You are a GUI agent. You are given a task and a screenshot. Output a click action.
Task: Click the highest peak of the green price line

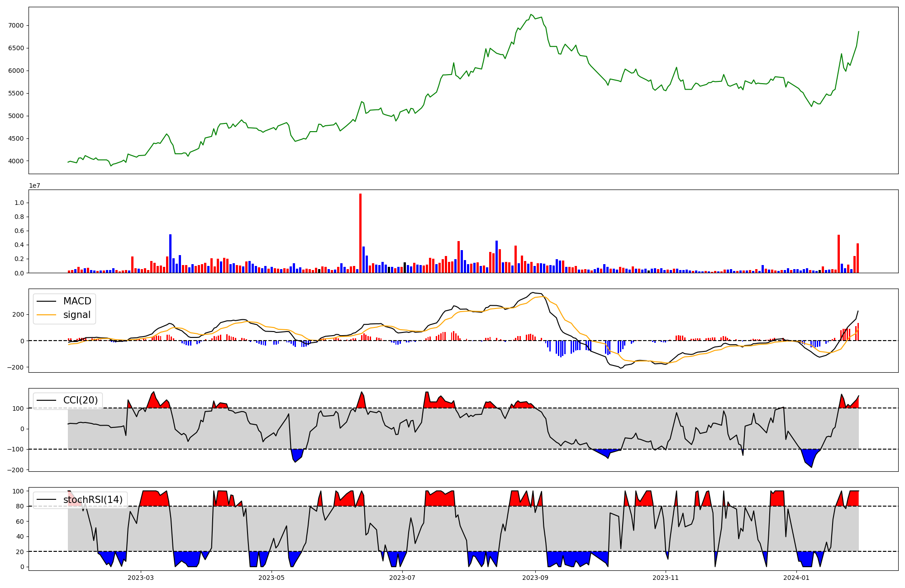(x=531, y=14)
